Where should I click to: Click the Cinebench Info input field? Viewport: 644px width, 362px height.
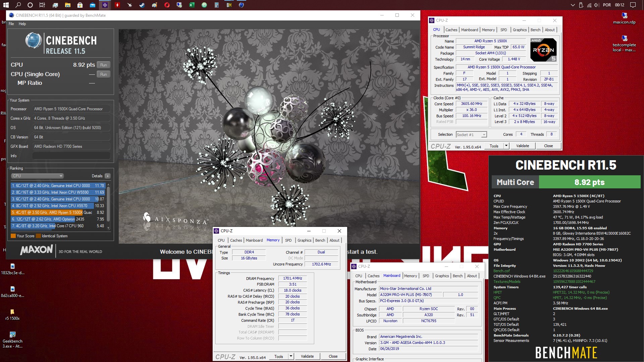(71, 156)
